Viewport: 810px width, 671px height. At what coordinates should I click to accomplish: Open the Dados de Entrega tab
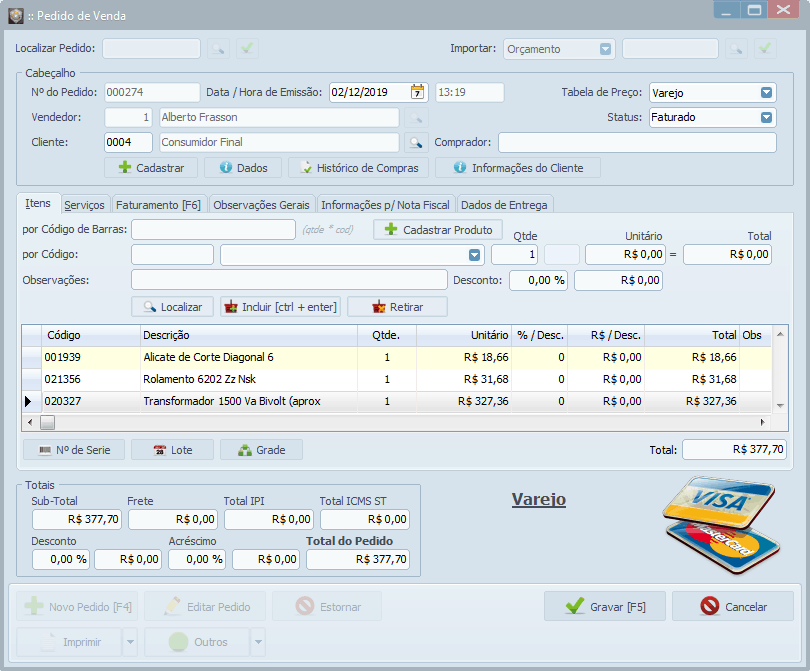[x=504, y=205]
